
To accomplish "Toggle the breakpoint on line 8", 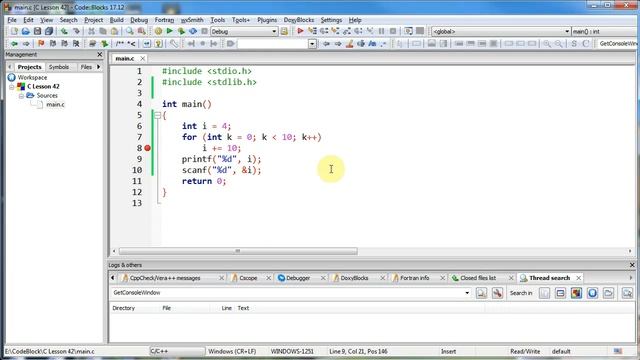I will pos(148,148).
